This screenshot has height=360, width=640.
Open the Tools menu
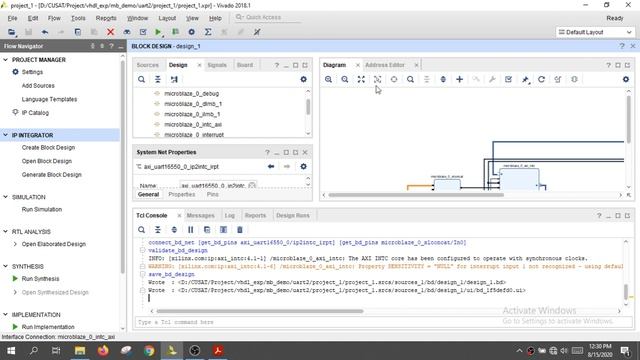78,18
